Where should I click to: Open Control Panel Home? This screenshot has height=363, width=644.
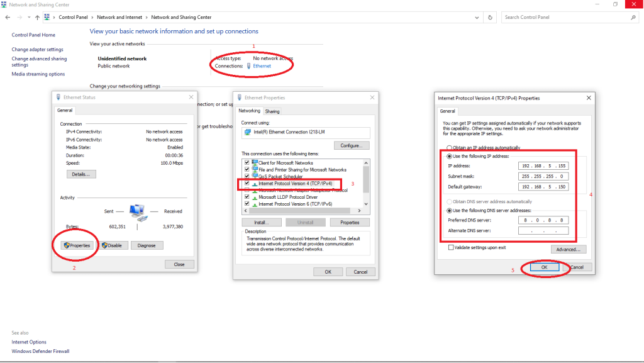pyautogui.click(x=33, y=35)
